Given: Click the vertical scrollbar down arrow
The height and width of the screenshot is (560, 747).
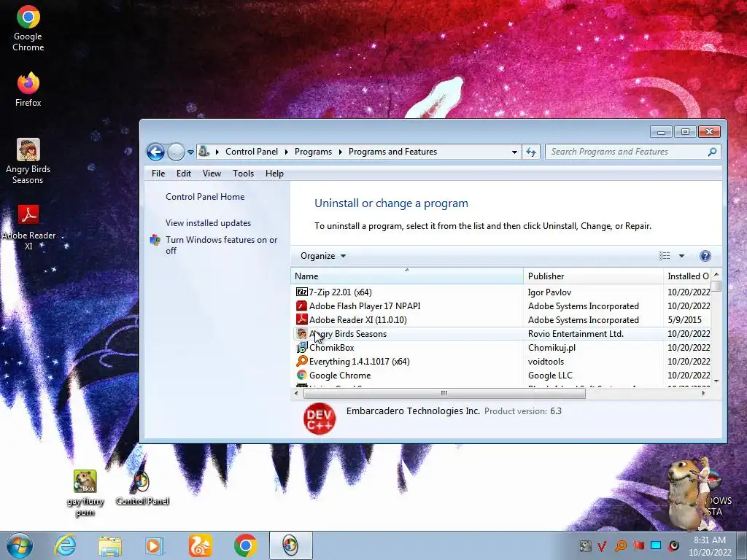Looking at the screenshot, I should pyautogui.click(x=716, y=381).
